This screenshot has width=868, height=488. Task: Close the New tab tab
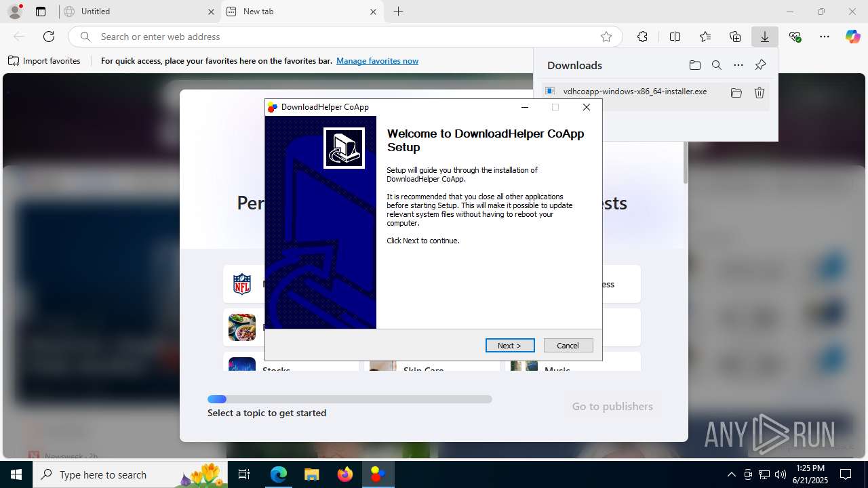374,12
